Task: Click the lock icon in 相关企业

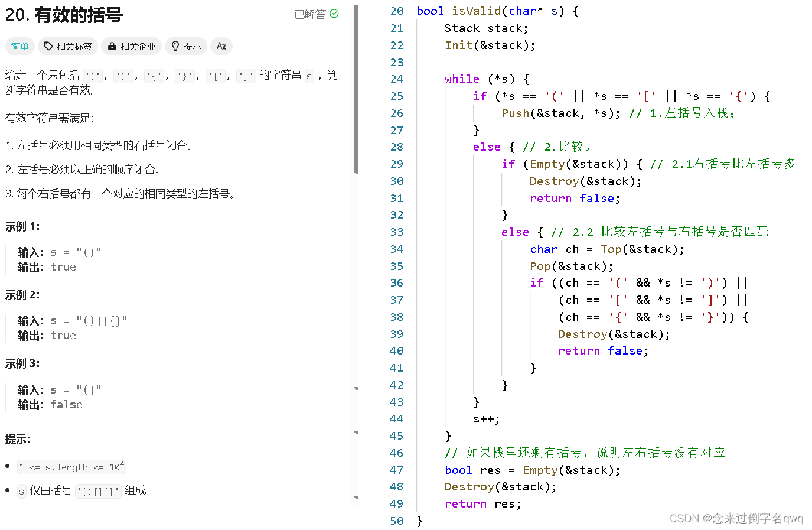Action: point(112,46)
